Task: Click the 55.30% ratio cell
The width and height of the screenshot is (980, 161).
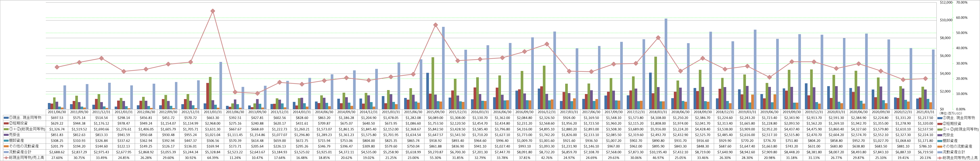Action: click(436, 158)
